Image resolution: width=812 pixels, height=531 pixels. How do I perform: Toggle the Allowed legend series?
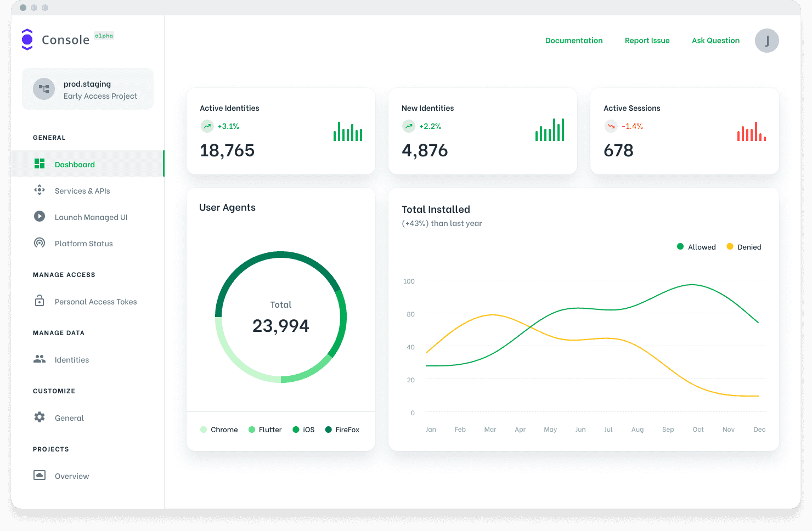click(x=696, y=247)
